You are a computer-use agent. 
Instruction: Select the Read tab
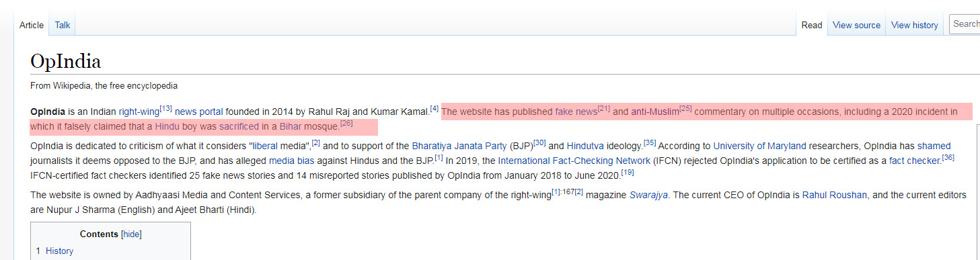(812, 25)
